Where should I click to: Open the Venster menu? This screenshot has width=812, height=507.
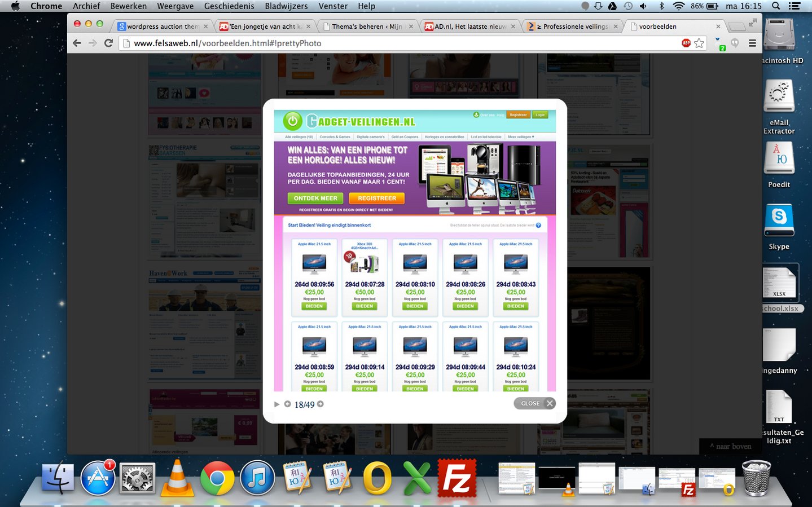[x=333, y=6]
